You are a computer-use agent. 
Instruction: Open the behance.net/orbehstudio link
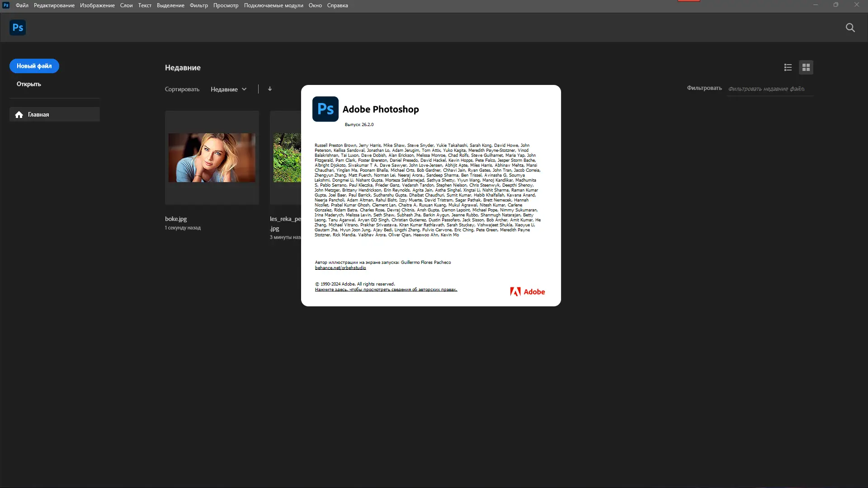click(x=340, y=267)
